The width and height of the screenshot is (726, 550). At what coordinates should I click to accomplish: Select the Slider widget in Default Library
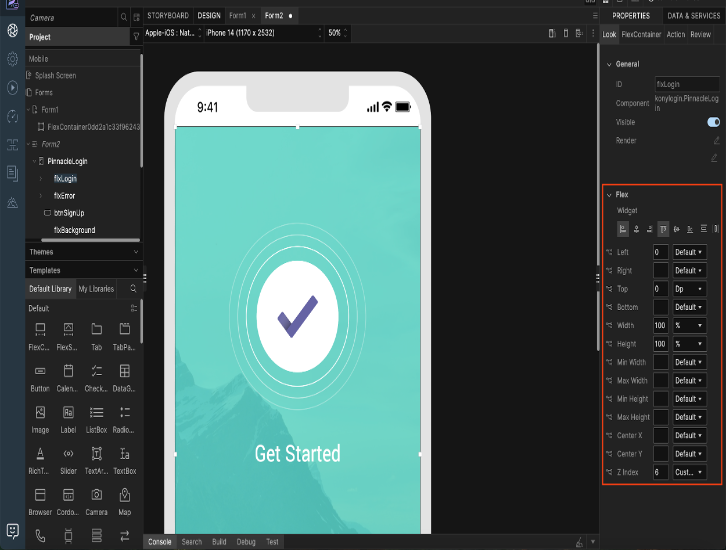coord(68,459)
